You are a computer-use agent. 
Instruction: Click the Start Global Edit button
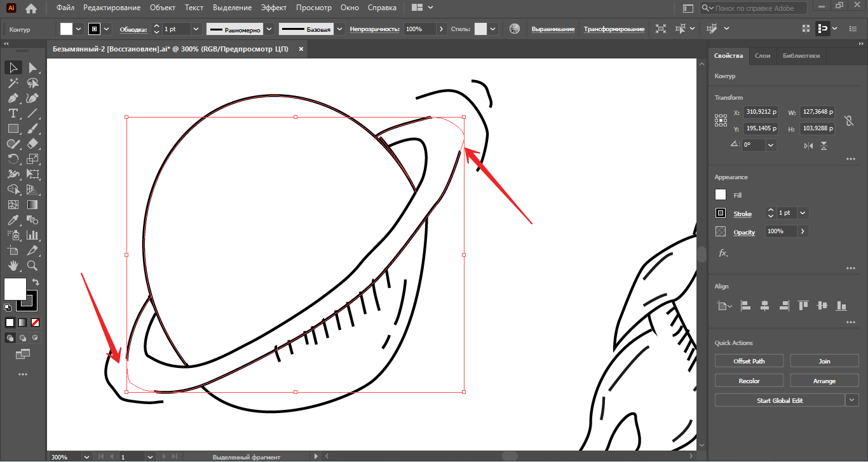(x=780, y=400)
